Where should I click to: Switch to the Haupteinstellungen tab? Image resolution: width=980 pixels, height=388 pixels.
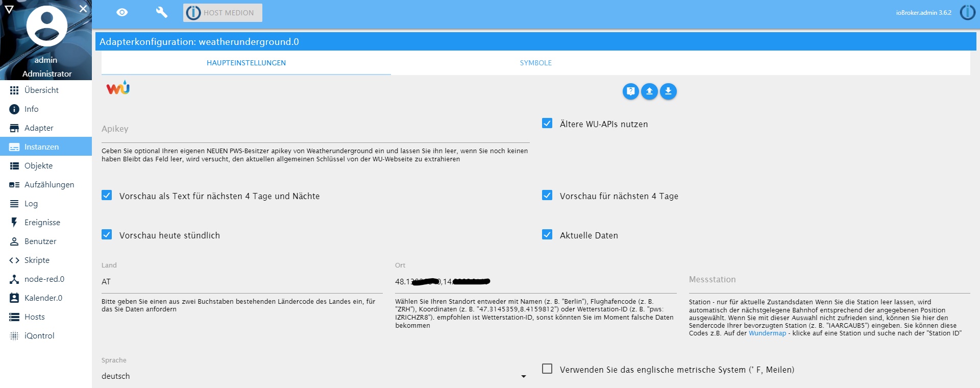coord(246,63)
